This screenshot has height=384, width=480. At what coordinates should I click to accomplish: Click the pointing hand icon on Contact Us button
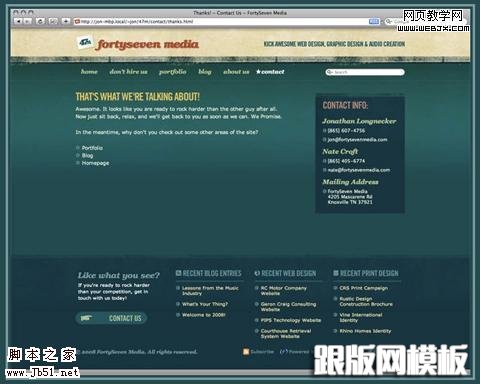click(86, 318)
